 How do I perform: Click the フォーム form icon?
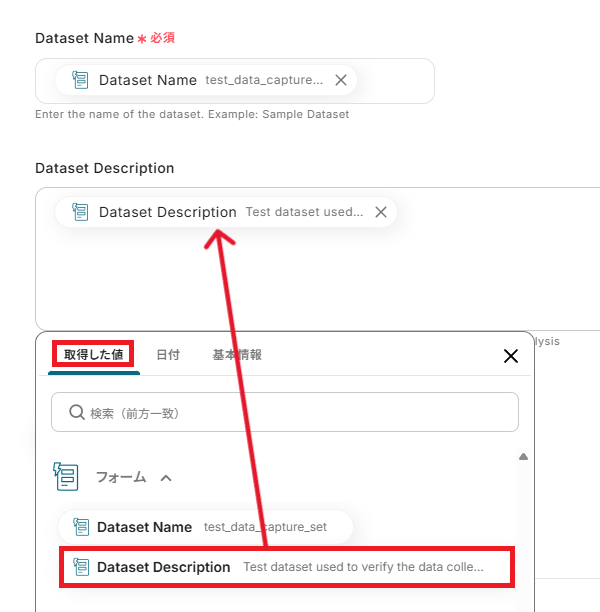click(x=66, y=476)
